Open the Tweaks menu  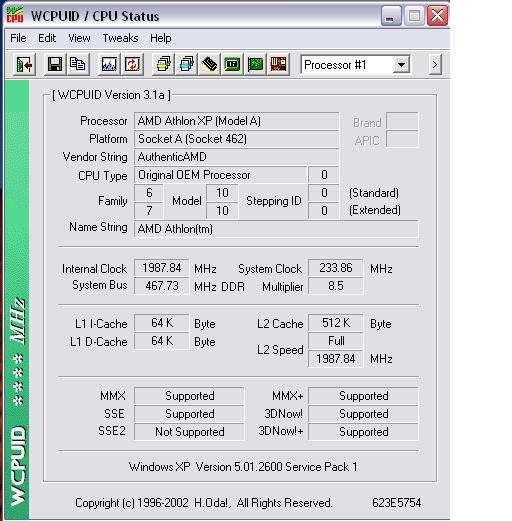click(120, 38)
